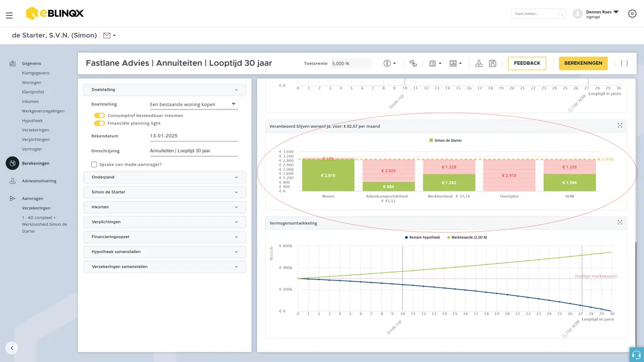Toggle Financiële planning light switch
The image size is (644, 362).
(99, 123)
